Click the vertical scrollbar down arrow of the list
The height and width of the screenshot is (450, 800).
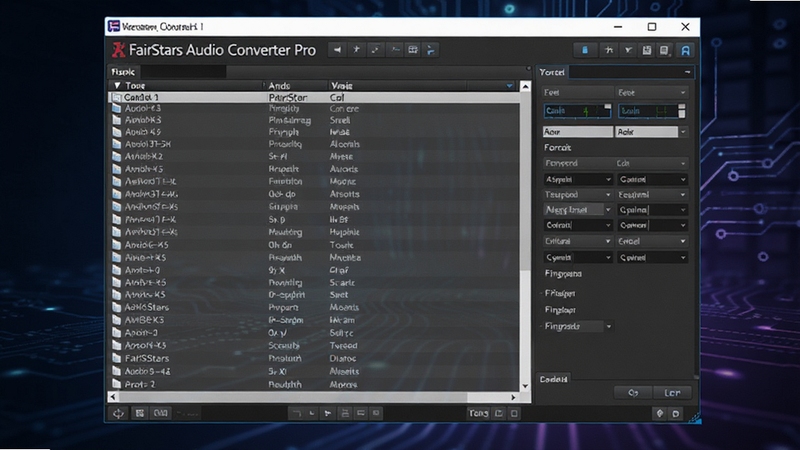[525, 386]
